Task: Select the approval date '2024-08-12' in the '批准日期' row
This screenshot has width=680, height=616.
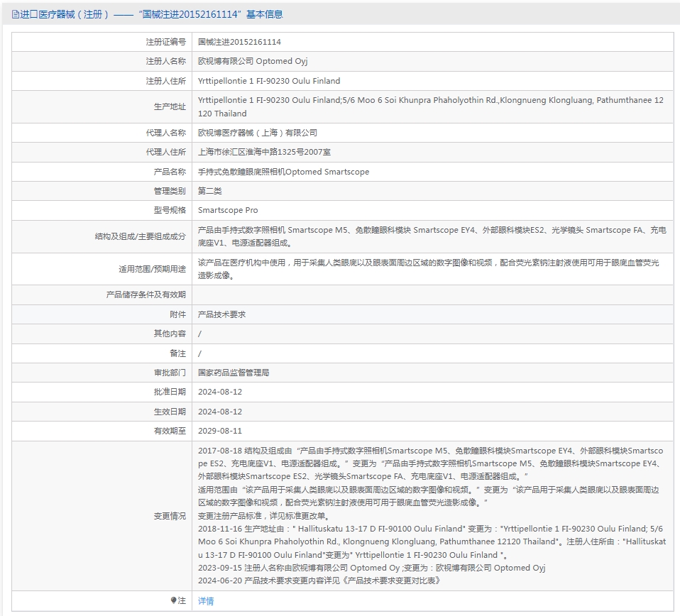Action: coord(220,392)
